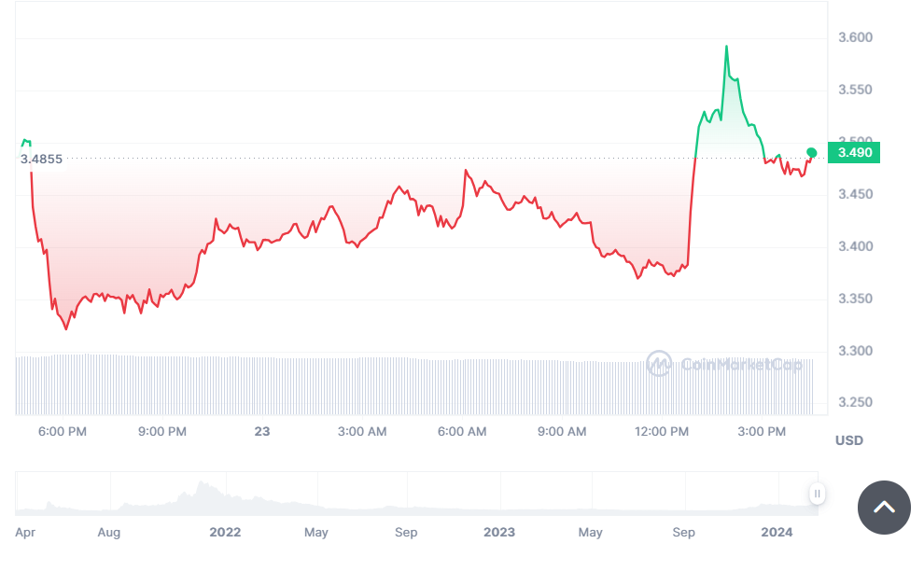Click the 9:00 PM time axis label
924x571 pixels.
point(162,431)
